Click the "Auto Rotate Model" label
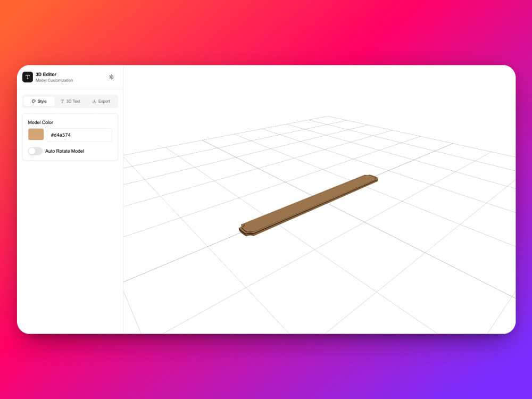This screenshot has width=532, height=399. [x=64, y=151]
